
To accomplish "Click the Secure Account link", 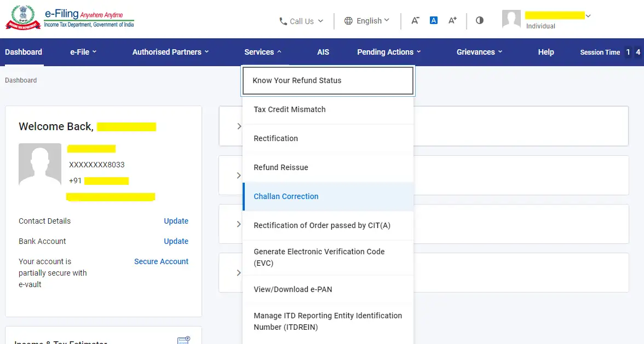I will [161, 261].
